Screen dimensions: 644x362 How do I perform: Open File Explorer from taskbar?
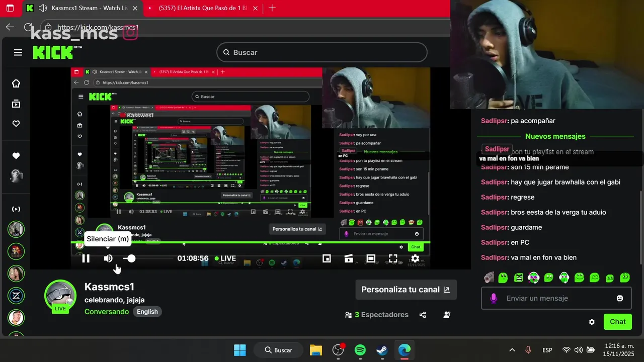[316, 350]
